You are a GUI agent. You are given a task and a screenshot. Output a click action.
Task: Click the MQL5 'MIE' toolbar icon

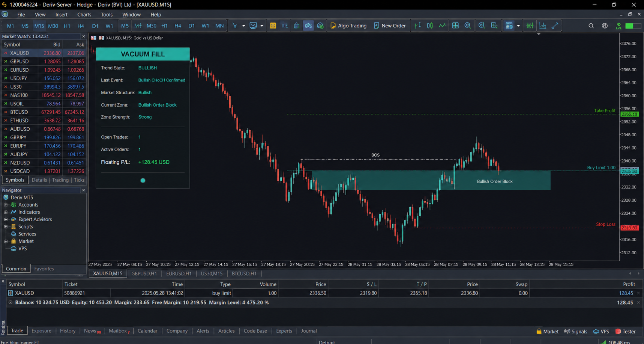[x=285, y=26]
